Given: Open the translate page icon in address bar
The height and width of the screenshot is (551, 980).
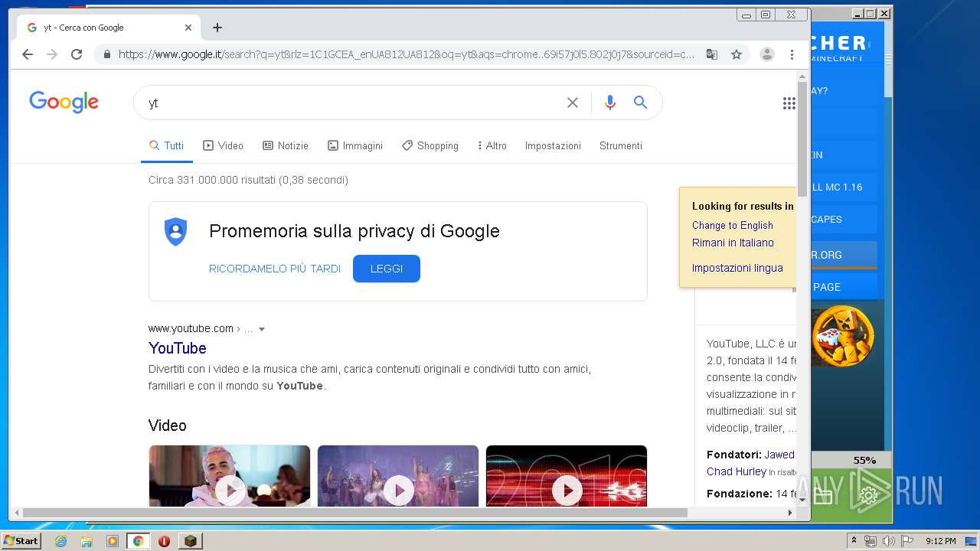Looking at the screenshot, I should pyautogui.click(x=712, y=54).
